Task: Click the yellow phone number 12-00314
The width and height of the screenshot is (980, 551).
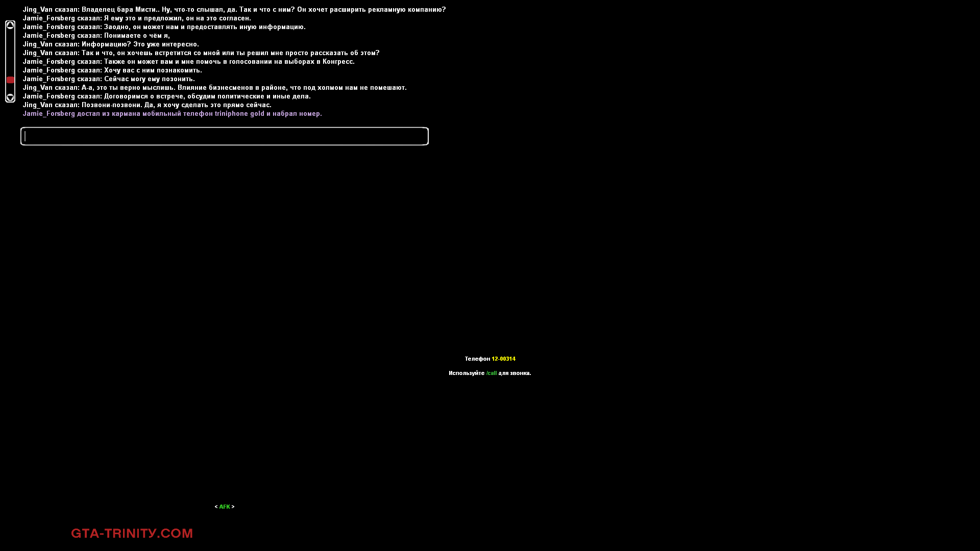Action: point(503,359)
